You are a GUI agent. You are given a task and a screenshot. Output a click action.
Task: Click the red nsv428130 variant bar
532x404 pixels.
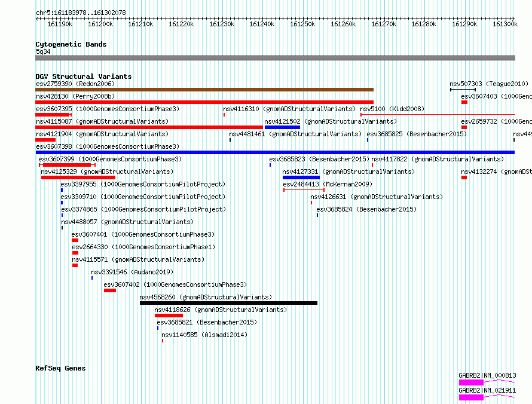click(204, 102)
